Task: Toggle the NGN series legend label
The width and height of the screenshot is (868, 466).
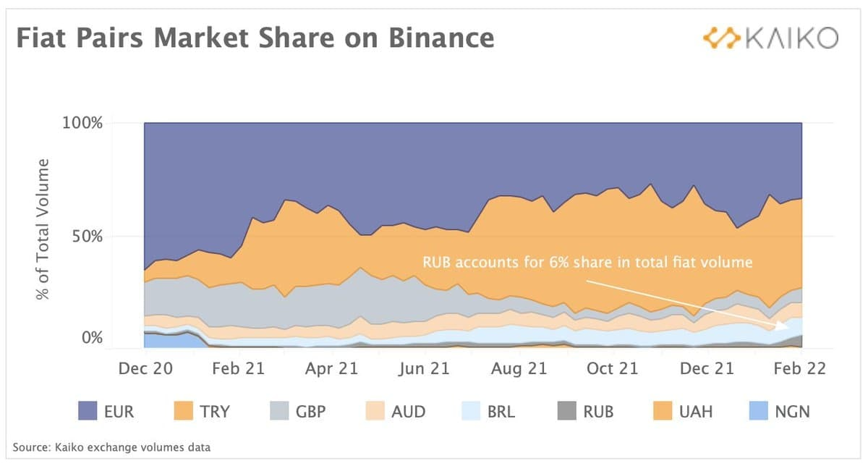Action: pyautogui.click(x=793, y=412)
